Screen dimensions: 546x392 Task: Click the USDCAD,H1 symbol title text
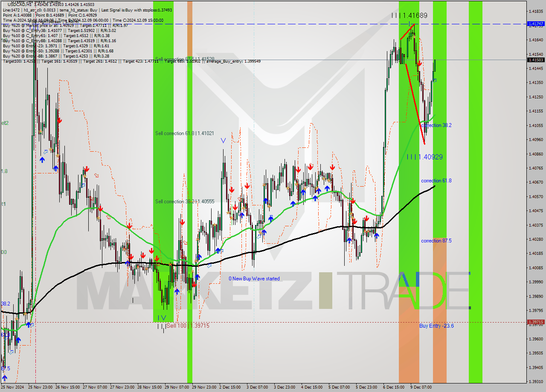(x=20, y=5)
